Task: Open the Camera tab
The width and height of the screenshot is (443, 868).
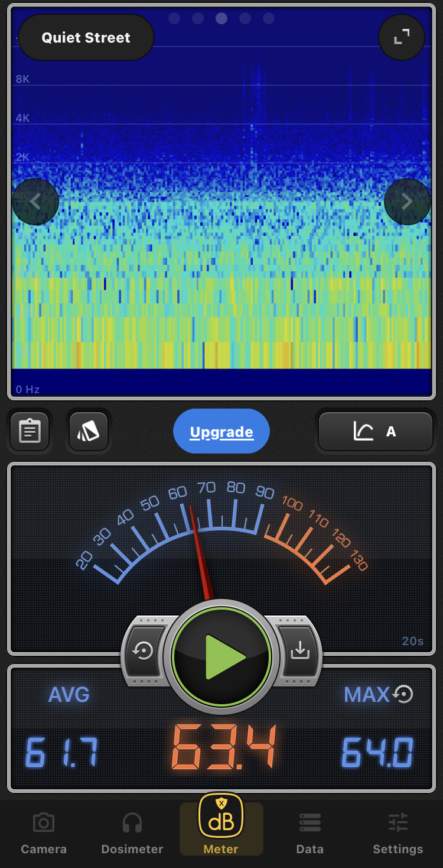Action: click(x=44, y=833)
